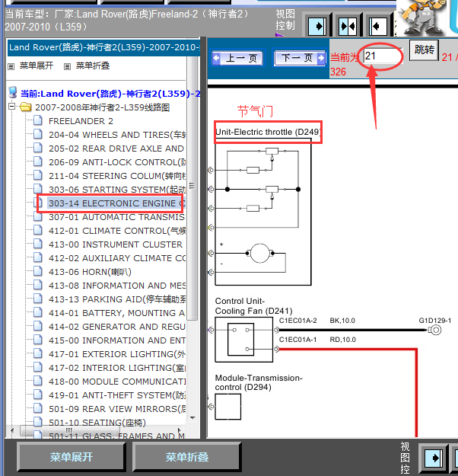Image resolution: width=458 pixels, height=476 pixels.
Task: Click the G1D129-1 ground label
Action: click(x=435, y=321)
